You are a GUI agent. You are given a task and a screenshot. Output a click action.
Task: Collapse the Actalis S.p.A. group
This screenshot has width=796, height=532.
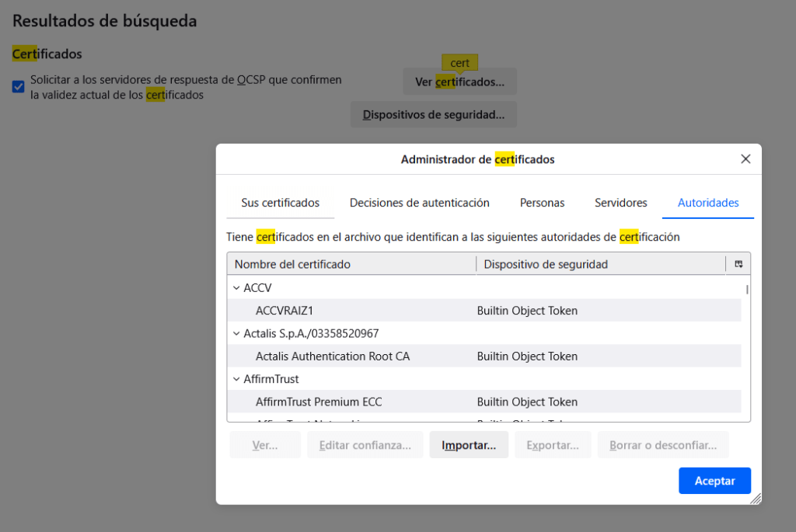[x=236, y=333]
